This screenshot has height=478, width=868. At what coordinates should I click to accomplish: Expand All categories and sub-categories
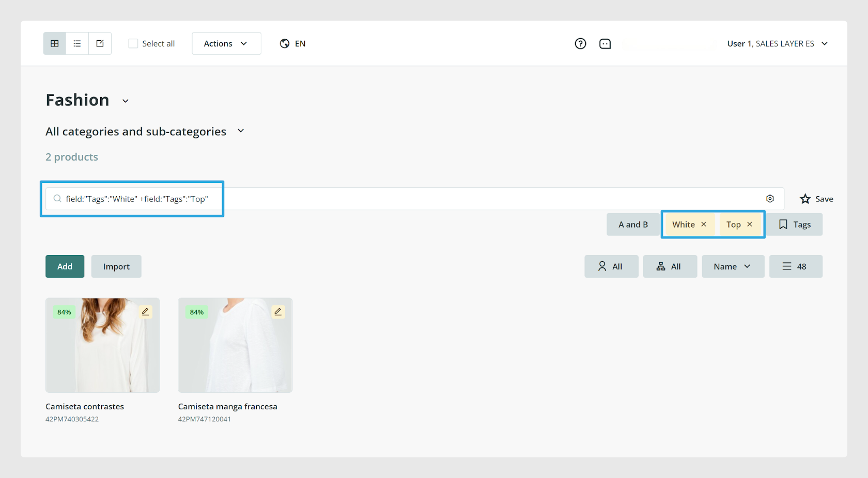(241, 131)
